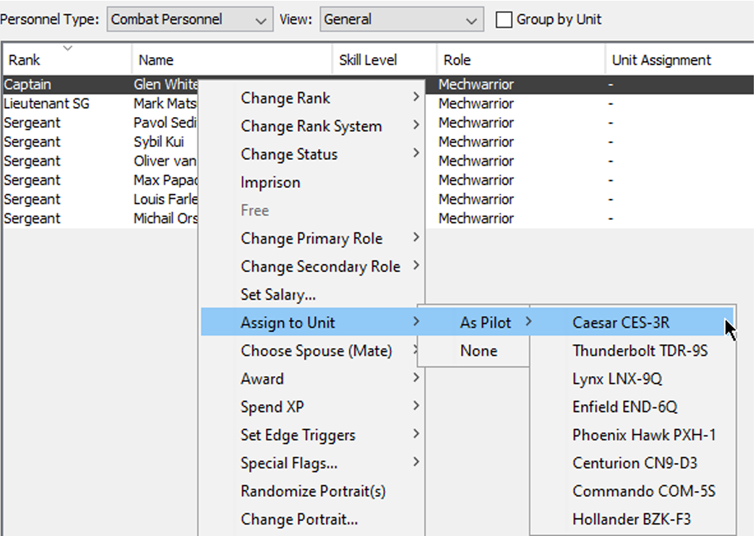Open Change Portrait... dialog
Screen dimensions: 756x536
click(299, 519)
